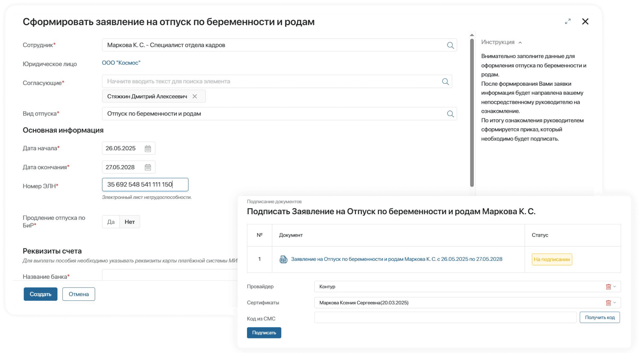
Task: Select Да for Продление отпуска по БиР
Action: (x=111, y=222)
